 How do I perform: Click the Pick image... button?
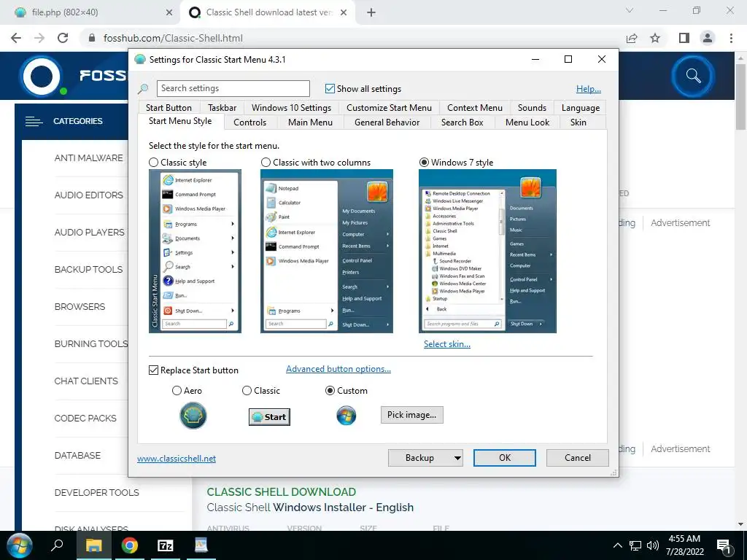pos(411,415)
